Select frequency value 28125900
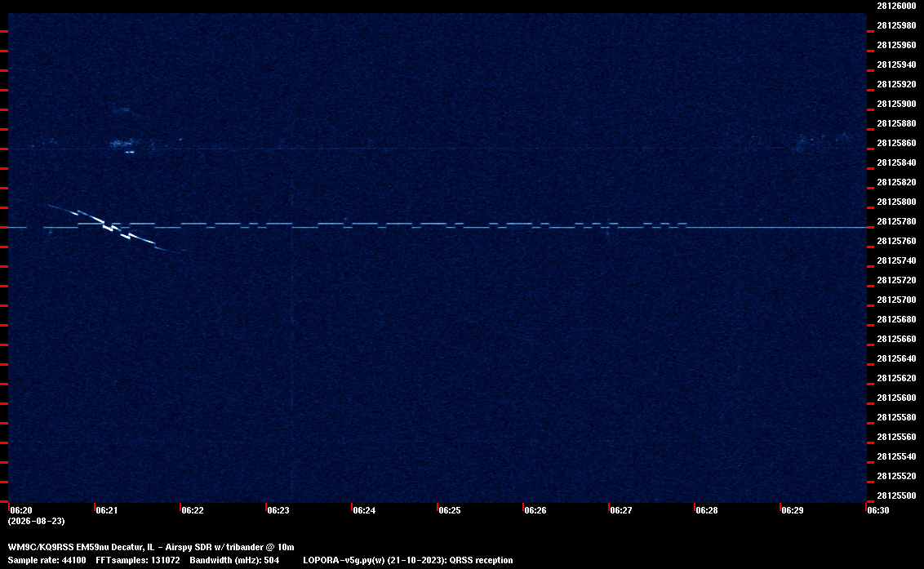This screenshot has height=569, width=924. click(x=896, y=104)
